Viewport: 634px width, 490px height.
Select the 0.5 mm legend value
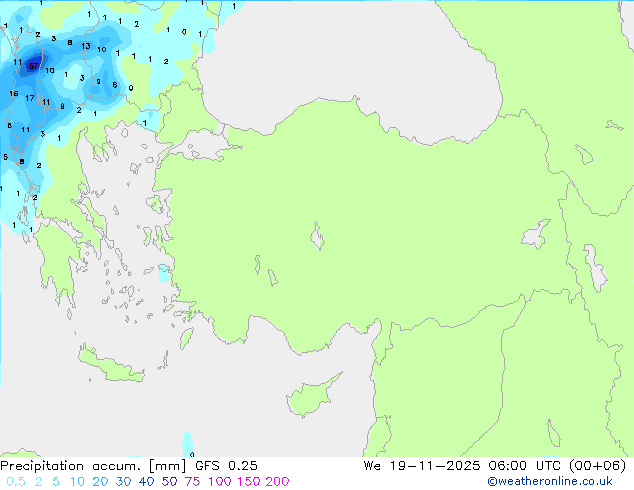click(x=16, y=482)
